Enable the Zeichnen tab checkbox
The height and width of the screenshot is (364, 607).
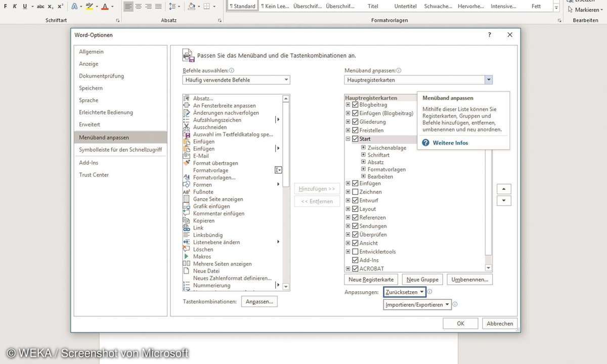tap(355, 192)
